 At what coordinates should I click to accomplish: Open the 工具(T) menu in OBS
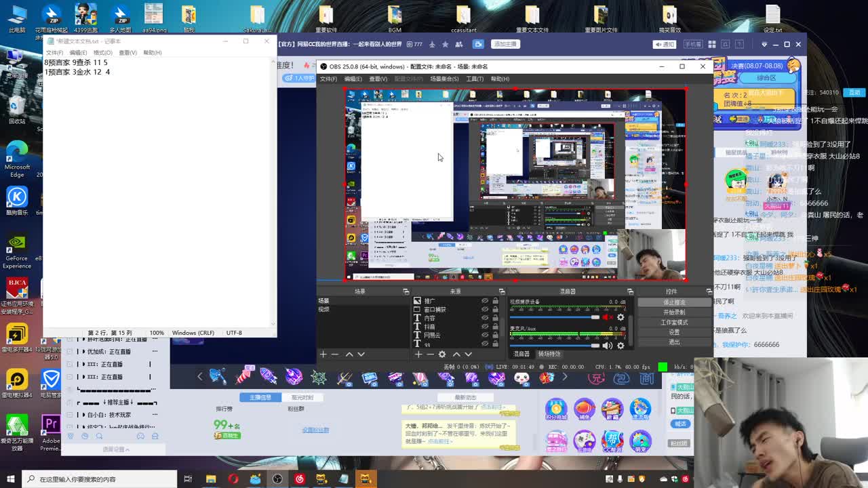(474, 79)
